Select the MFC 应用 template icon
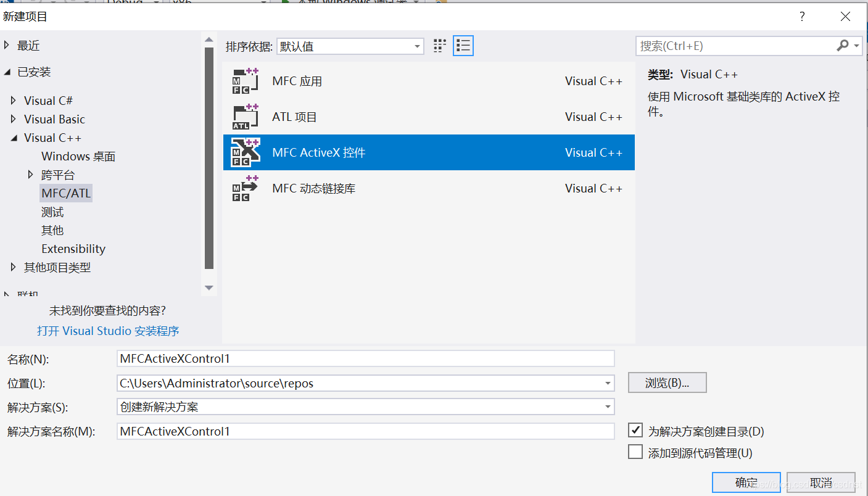 pyautogui.click(x=245, y=81)
